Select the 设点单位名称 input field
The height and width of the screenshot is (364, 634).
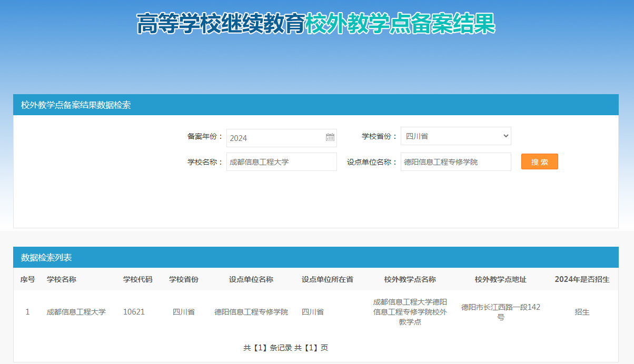455,162
